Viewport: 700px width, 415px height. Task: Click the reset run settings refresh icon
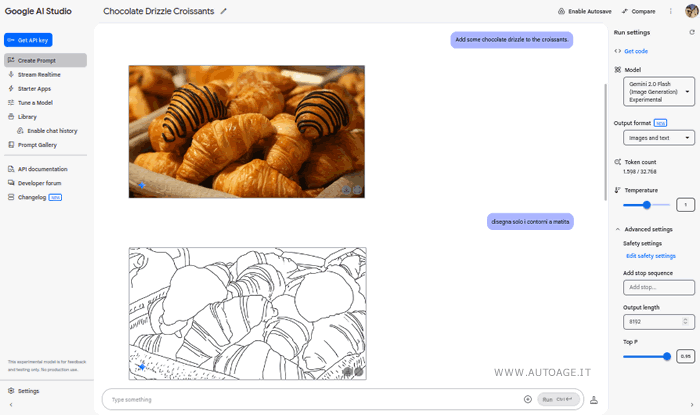[692, 32]
